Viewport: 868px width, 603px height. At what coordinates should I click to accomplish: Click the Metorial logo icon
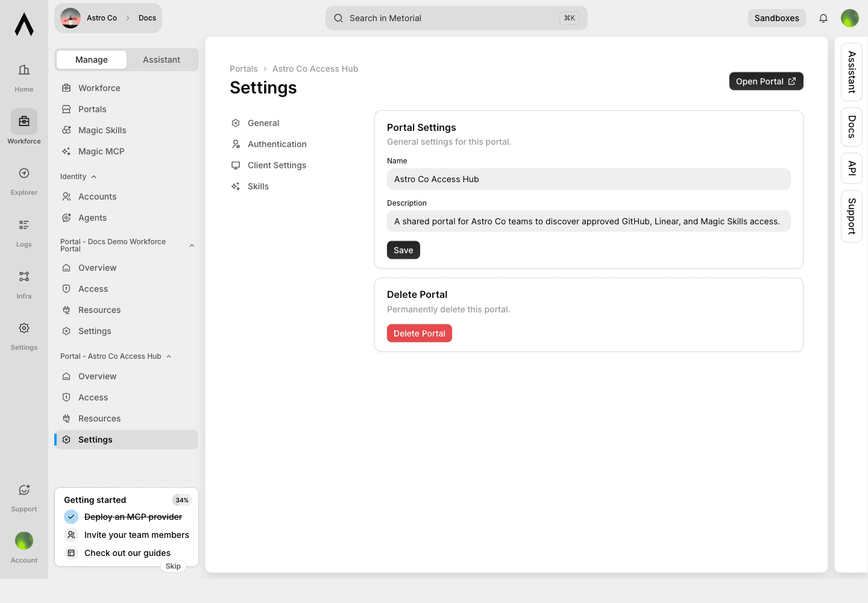tap(24, 24)
